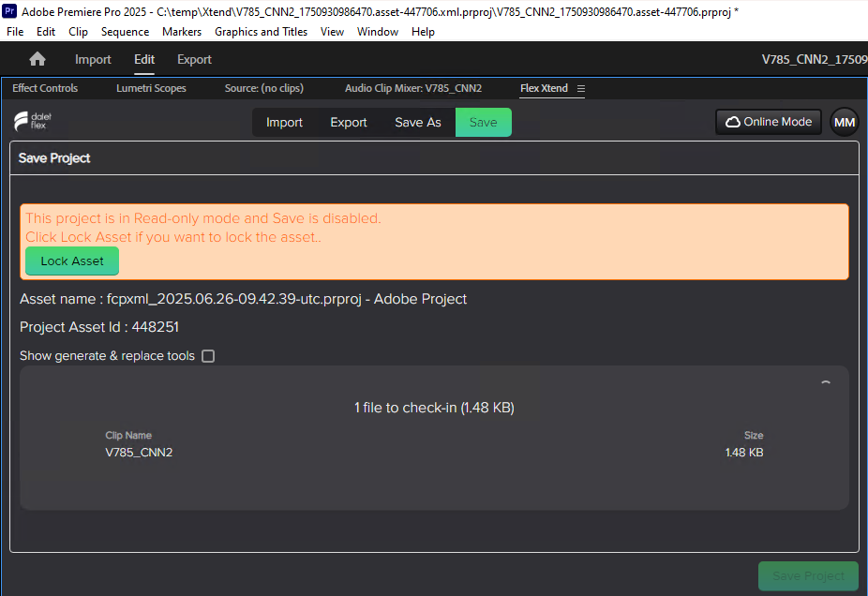This screenshot has width=868, height=596.
Task: Click the Flex Xtend Import button
Action: click(x=285, y=123)
